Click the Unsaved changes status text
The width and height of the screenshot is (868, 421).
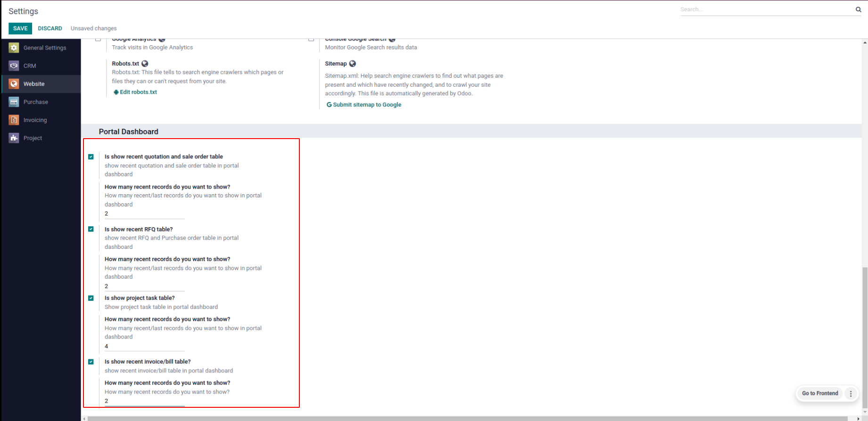(x=94, y=28)
